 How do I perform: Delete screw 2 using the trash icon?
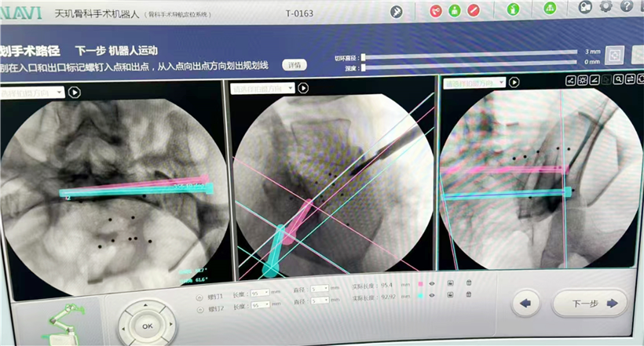pos(469,295)
